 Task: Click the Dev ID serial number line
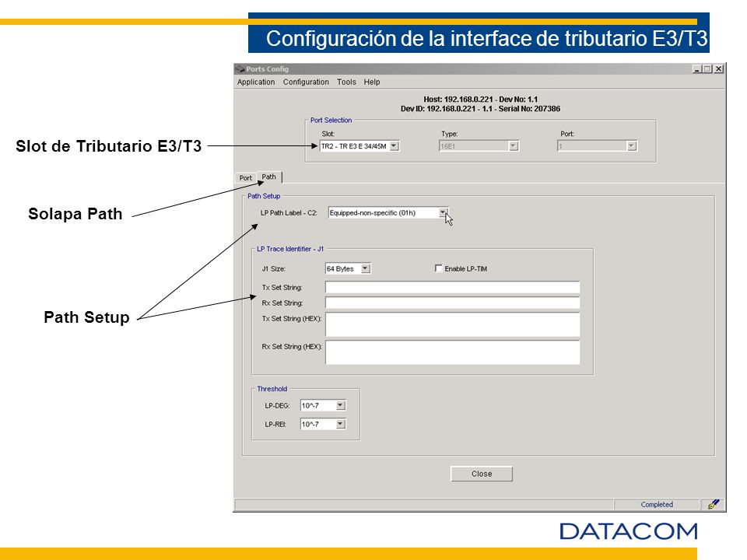pyautogui.click(x=480, y=109)
